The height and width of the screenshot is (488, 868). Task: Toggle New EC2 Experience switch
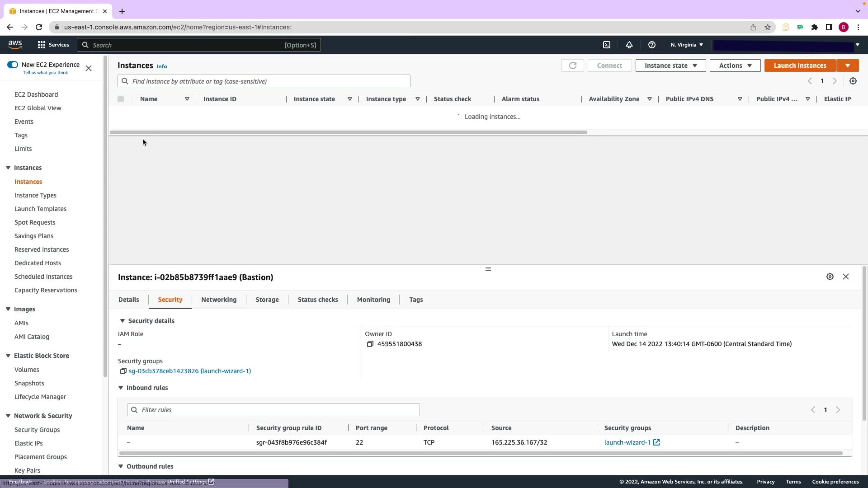pos(13,65)
